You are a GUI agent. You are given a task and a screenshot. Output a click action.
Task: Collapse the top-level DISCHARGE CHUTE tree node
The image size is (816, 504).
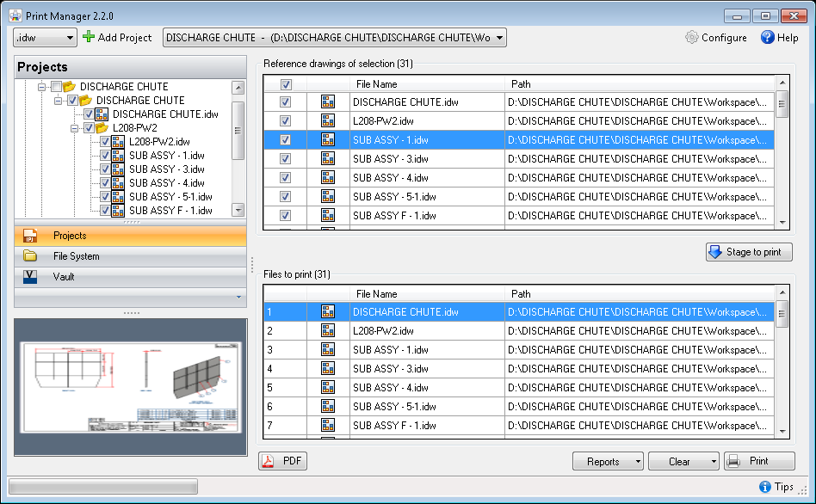click(41, 87)
